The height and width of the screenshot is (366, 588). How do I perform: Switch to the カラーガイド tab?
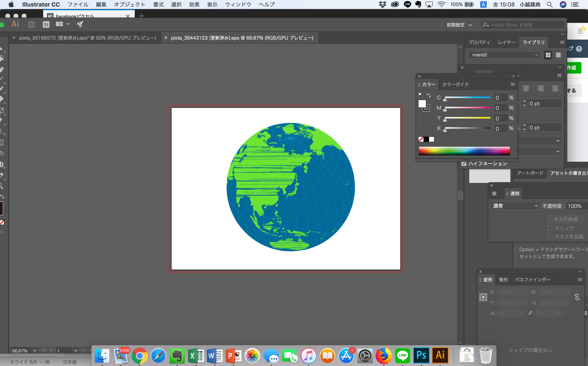455,84
